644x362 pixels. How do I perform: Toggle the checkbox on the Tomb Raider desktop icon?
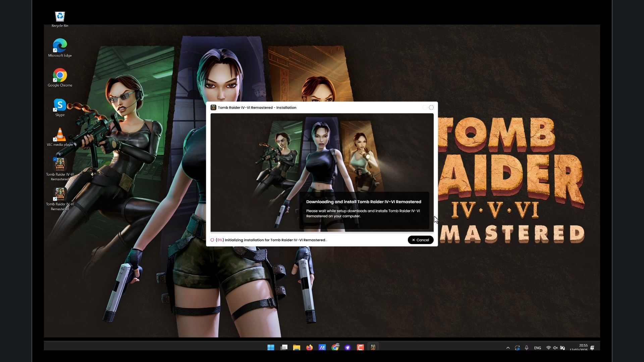coord(55,160)
